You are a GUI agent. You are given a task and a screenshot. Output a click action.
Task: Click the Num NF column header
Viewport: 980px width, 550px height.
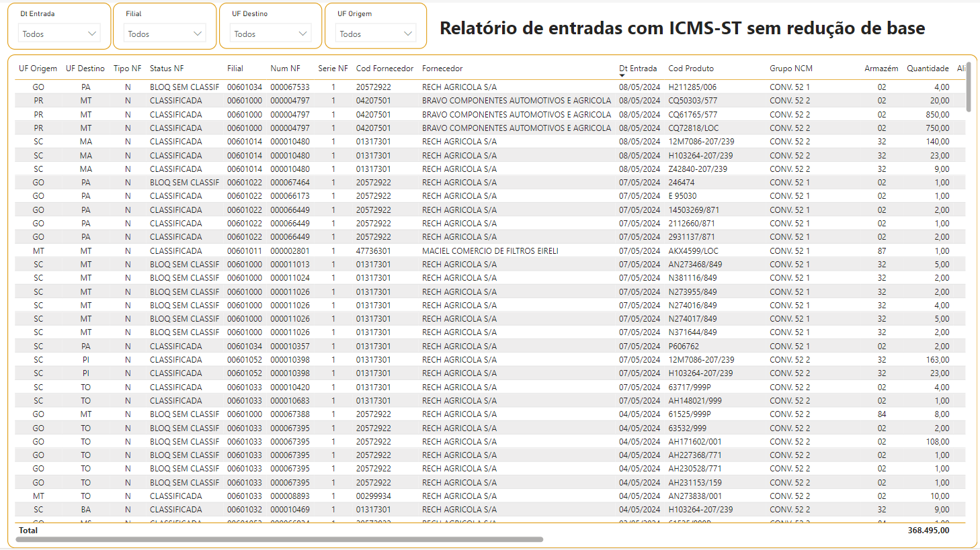[286, 68]
